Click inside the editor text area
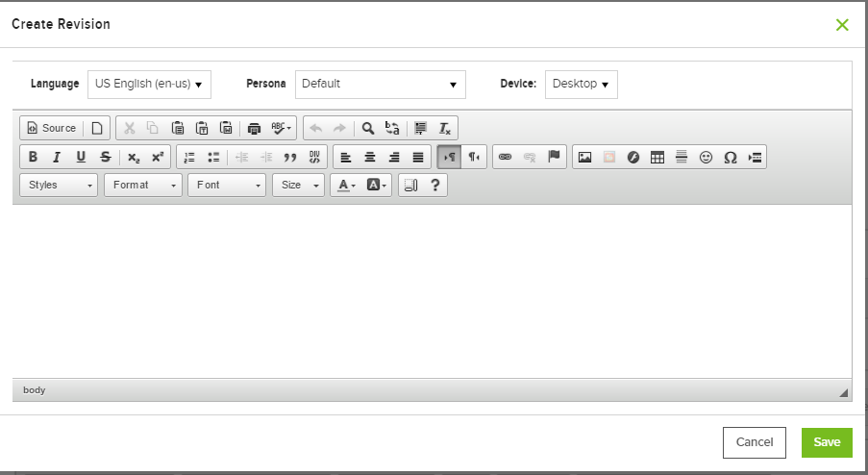This screenshot has height=475, width=868. point(432,291)
